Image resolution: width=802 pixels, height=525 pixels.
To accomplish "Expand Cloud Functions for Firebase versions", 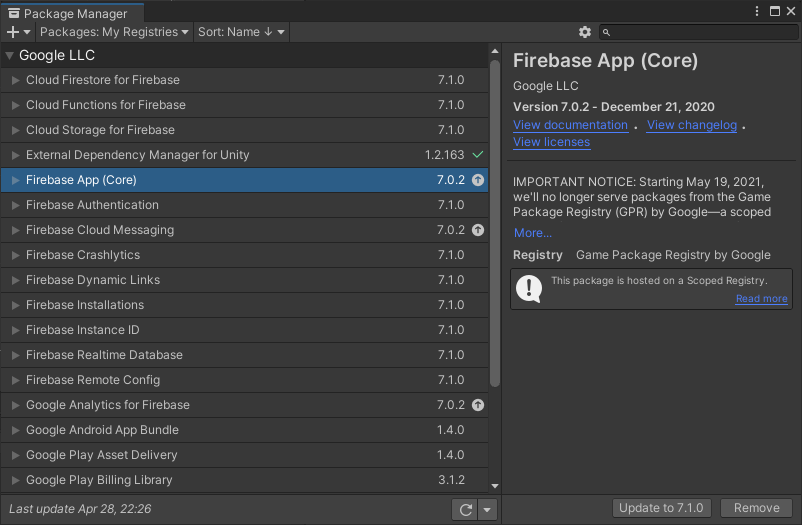I will point(15,105).
